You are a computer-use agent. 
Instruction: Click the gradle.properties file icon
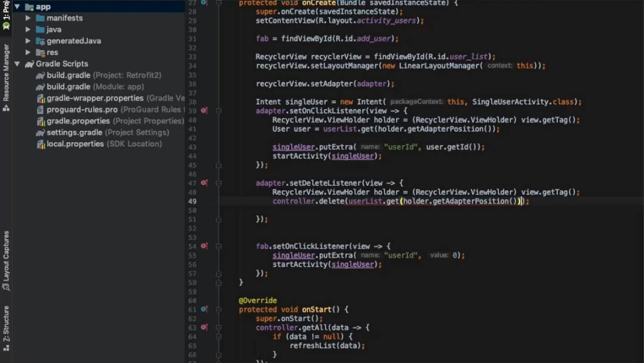pos(40,121)
